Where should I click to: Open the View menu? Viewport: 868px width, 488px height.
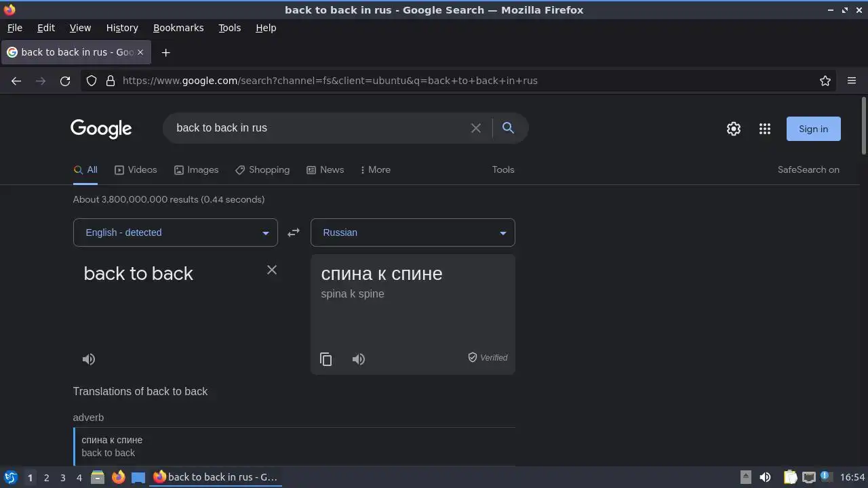pyautogui.click(x=80, y=28)
